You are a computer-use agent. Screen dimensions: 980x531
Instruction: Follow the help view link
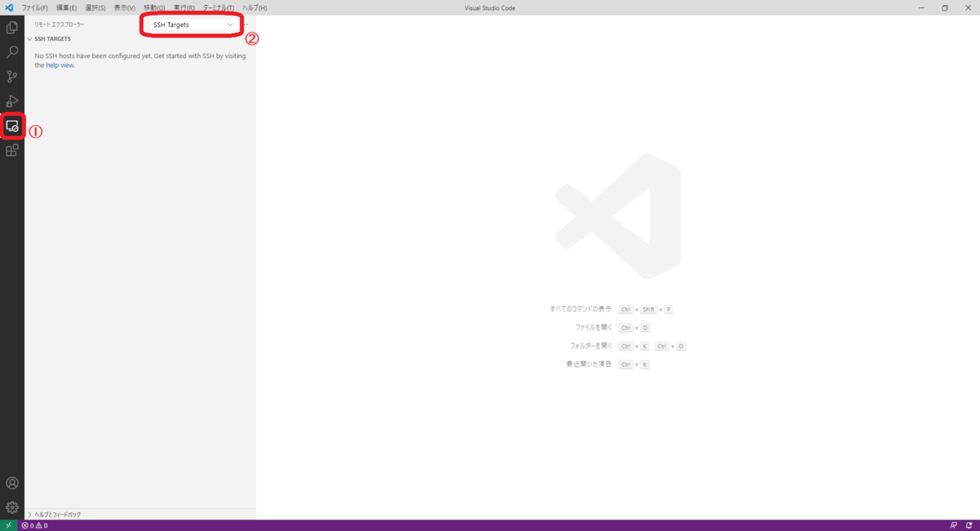click(60, 65)
